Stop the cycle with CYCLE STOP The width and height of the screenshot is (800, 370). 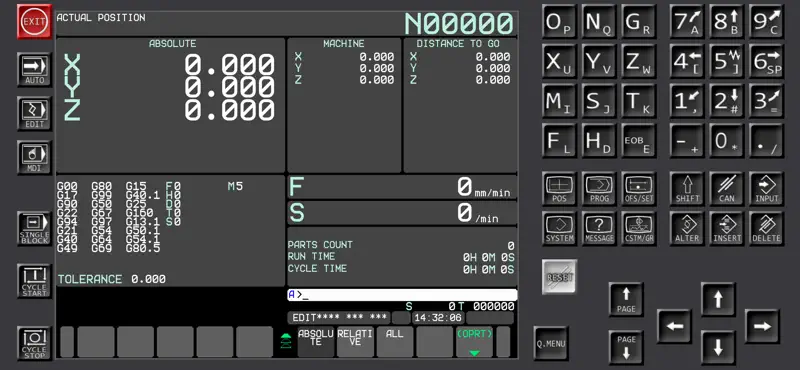[35, 343]
